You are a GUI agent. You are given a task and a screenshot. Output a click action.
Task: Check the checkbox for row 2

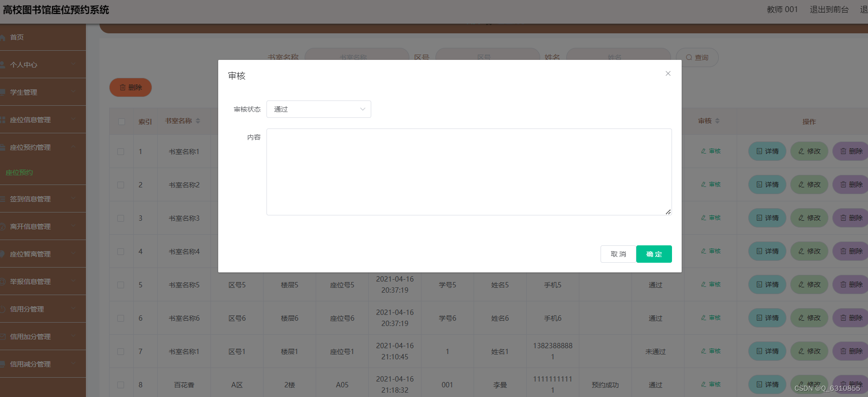[x=121, y=185]
